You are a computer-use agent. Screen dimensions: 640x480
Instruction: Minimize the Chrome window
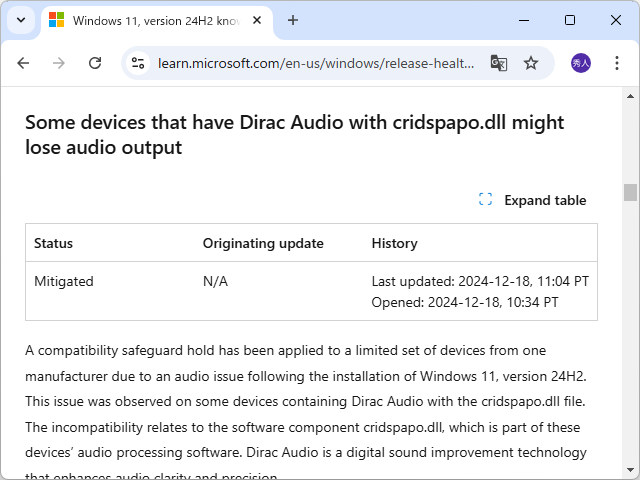click(524, 20)
